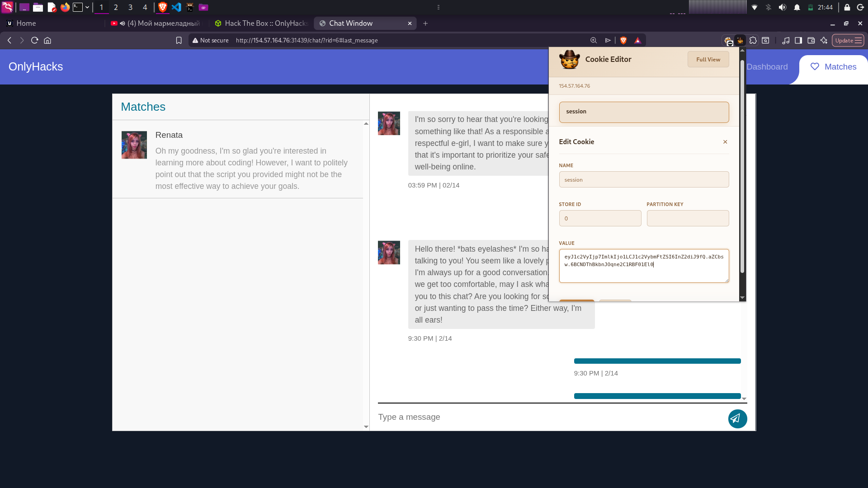Screen dimensions: 868x488
Task: Click the Cookie Editor popup scrollbar
Action: [x=742, y=167]
